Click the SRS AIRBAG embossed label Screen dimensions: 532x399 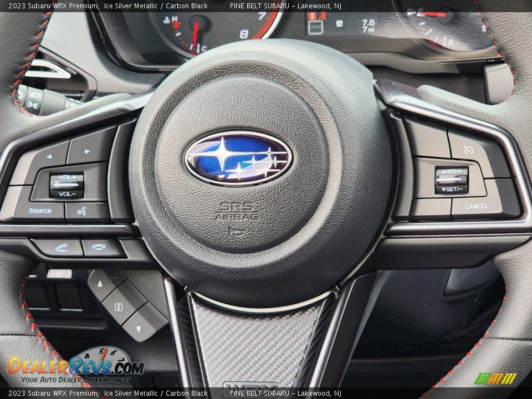(237, 211)
